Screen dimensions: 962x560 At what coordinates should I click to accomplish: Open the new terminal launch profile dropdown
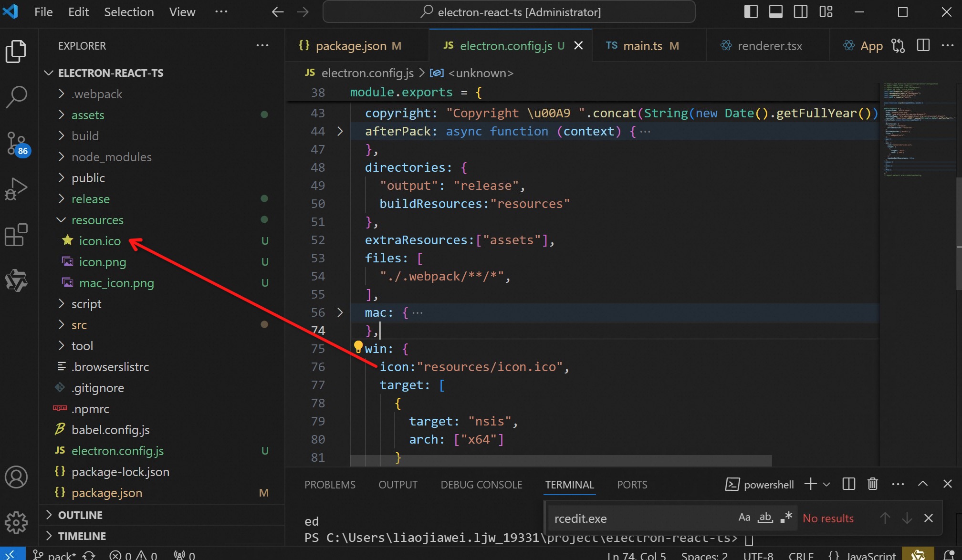[827, 485]
